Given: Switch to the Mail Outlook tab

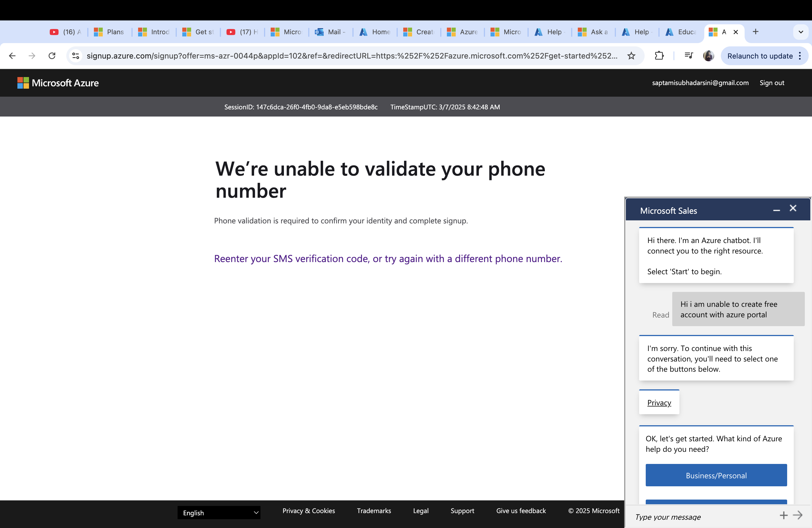Looking at the screenshot, I should [x=330, y=32].
